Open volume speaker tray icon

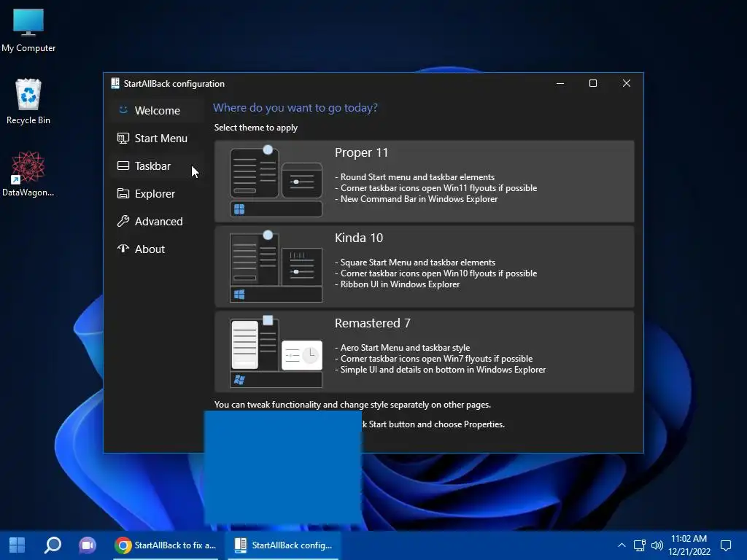pyautogui.click(x=657, y=545)
